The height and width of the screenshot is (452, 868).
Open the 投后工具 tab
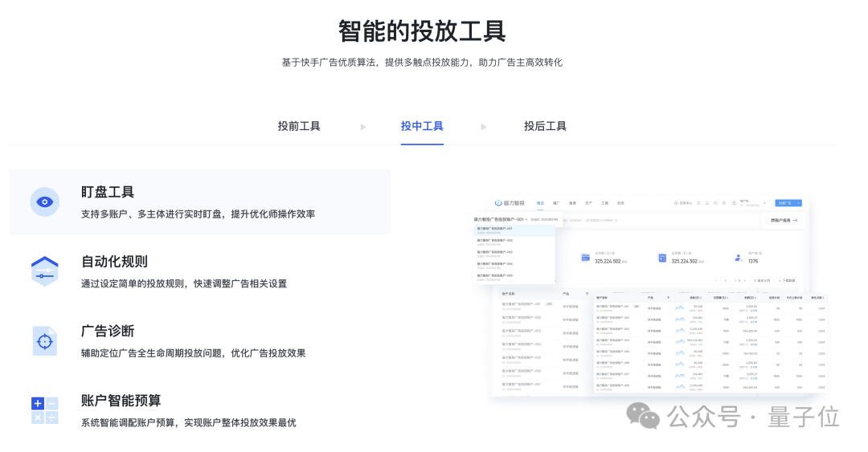[x=545, y=126]
